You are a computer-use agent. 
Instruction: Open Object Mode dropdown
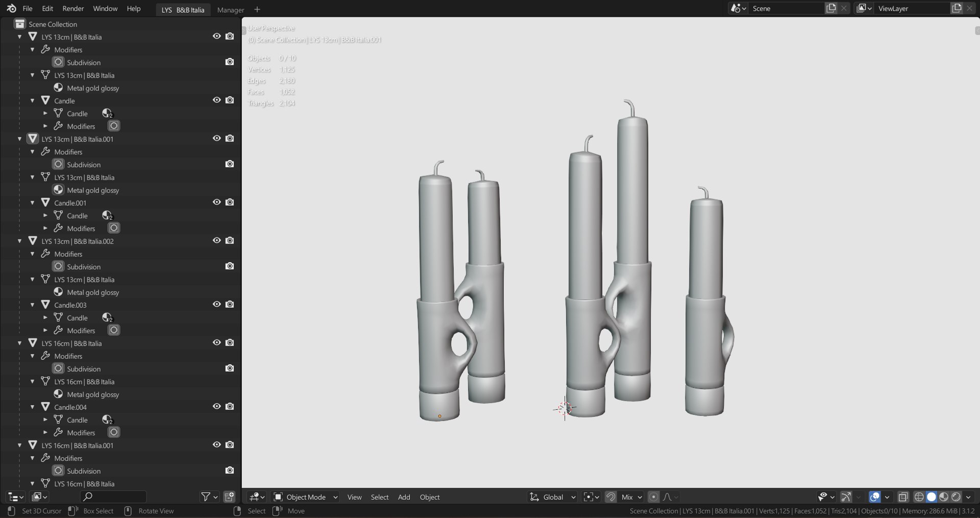coord(305,497)
